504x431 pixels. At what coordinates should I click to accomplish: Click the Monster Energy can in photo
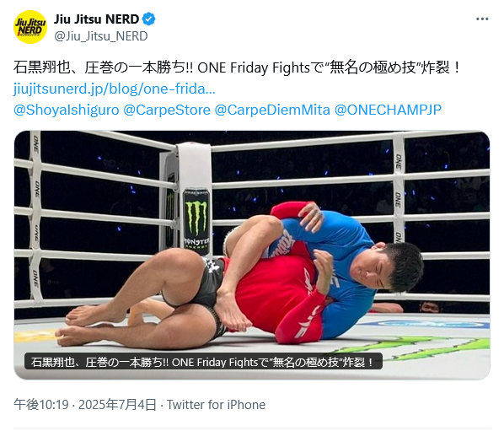[196, 219]
